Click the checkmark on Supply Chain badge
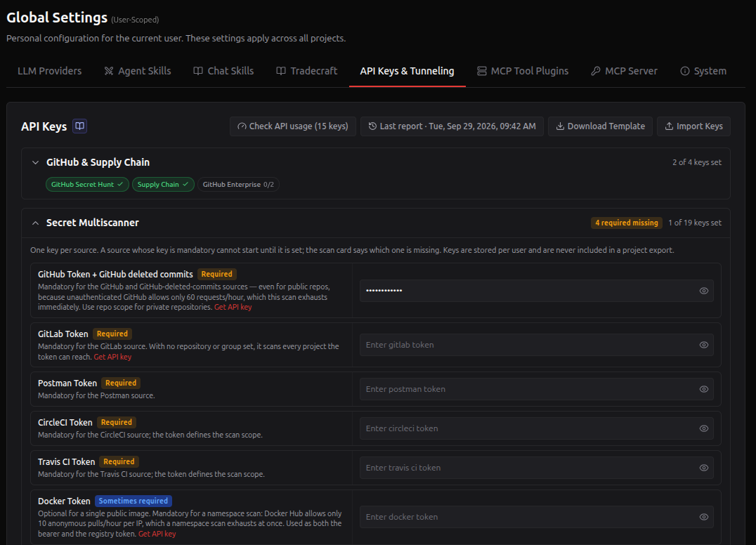 pos(185,184)
